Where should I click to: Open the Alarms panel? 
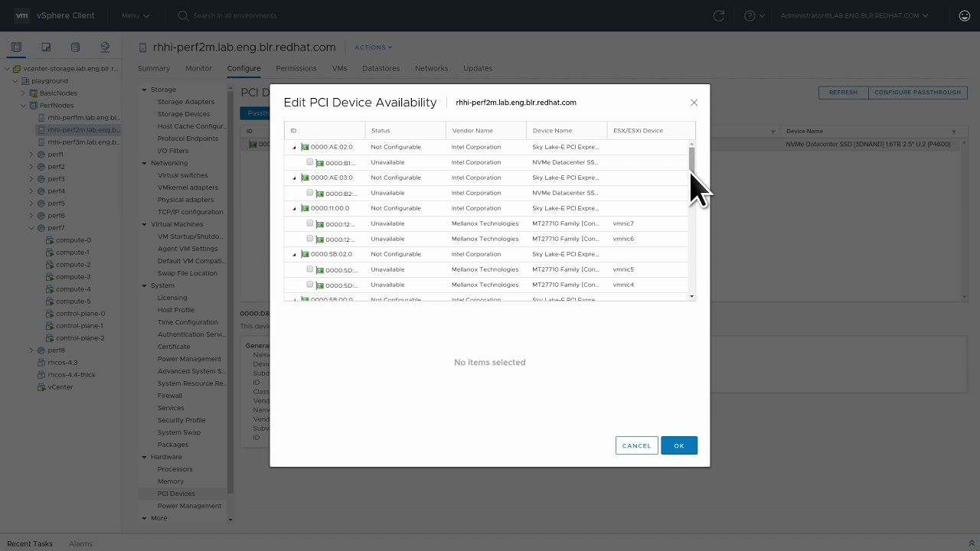tap(80, 543)
